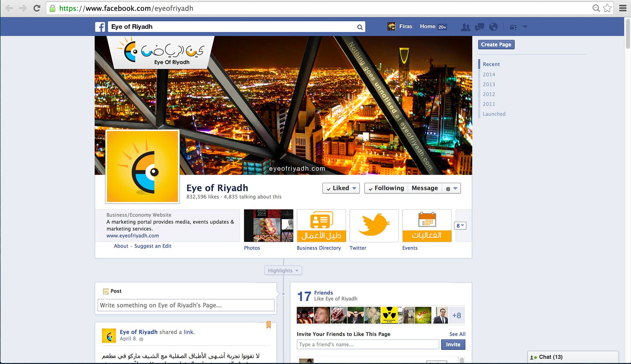The height and width of the screenshot is (364, 631).
Task: Click the zoom magnifier icon in address bar
Action: point(596,8)
